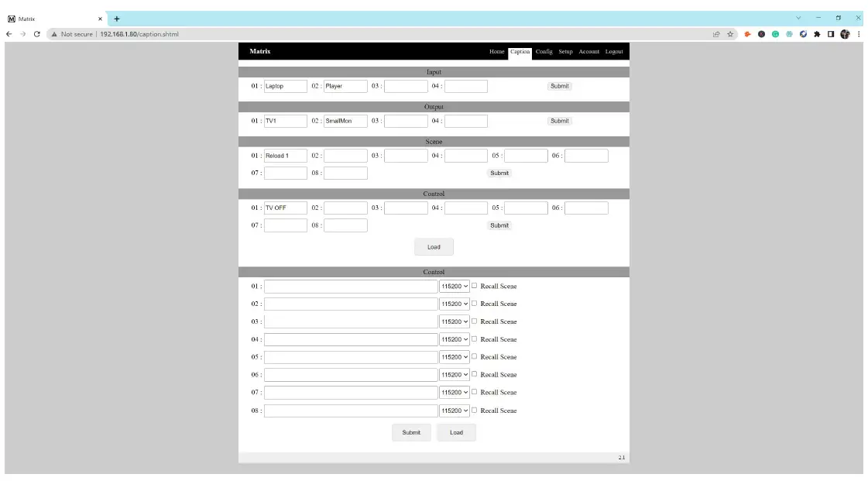The image size is (868, 481).
Task: Click Logout in the navigation bar
Action: pos(614,51)
